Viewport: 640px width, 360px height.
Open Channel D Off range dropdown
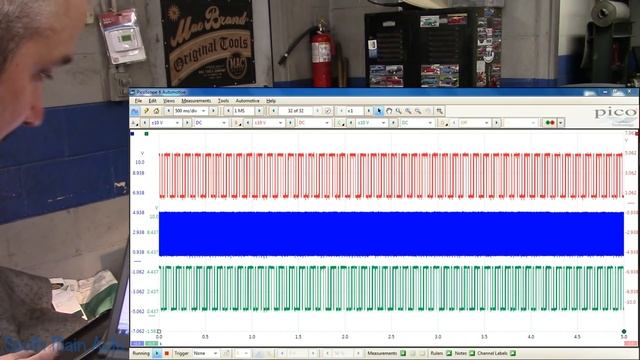[474, 123]
